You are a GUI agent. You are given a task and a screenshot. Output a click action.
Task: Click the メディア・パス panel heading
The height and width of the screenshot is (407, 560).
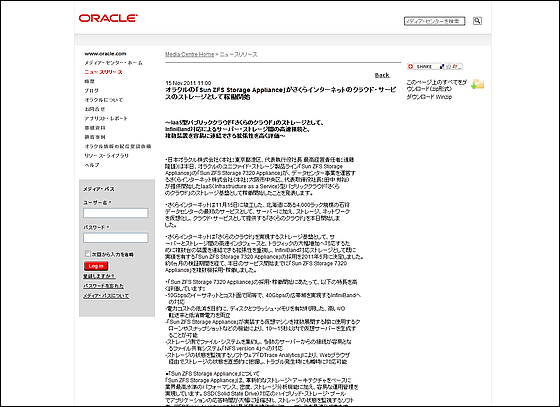point(99,189)
